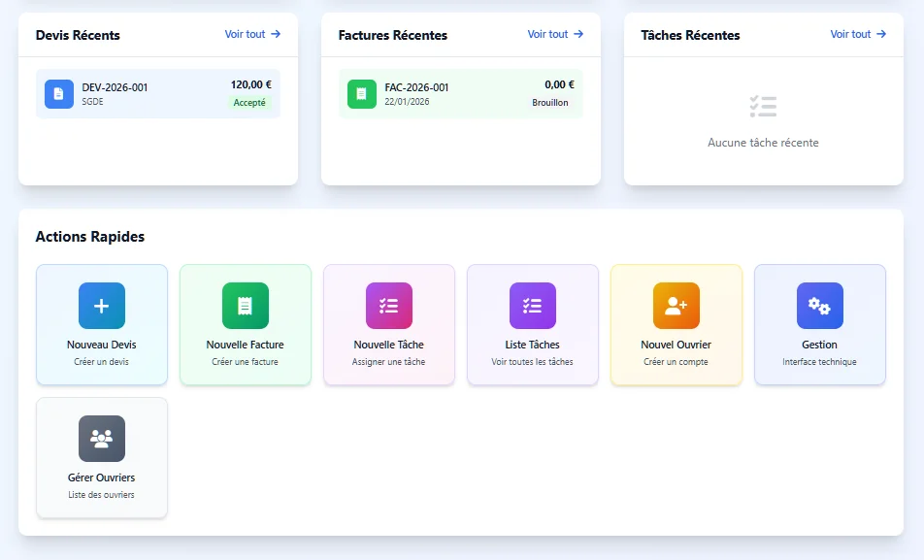Click the Créer un compte subtitle
The height and width of the screenshot is (560, 924).
pyautogui.click(x=676, y=362)
